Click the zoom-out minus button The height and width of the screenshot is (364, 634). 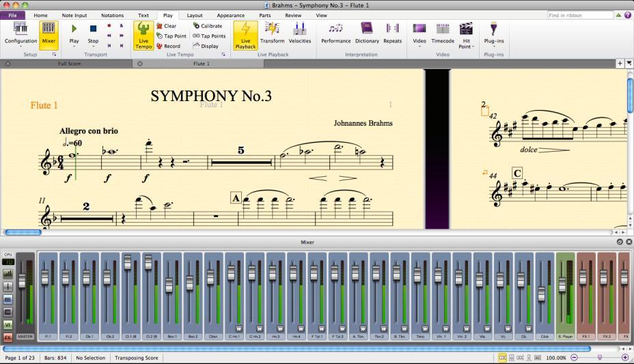pyautogui.click(x=574, y=358)
